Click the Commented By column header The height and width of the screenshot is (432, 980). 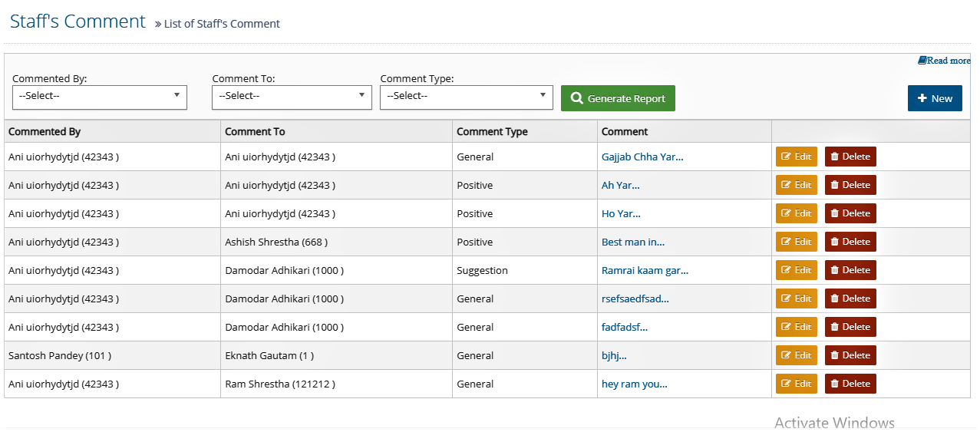coord(45,131)
